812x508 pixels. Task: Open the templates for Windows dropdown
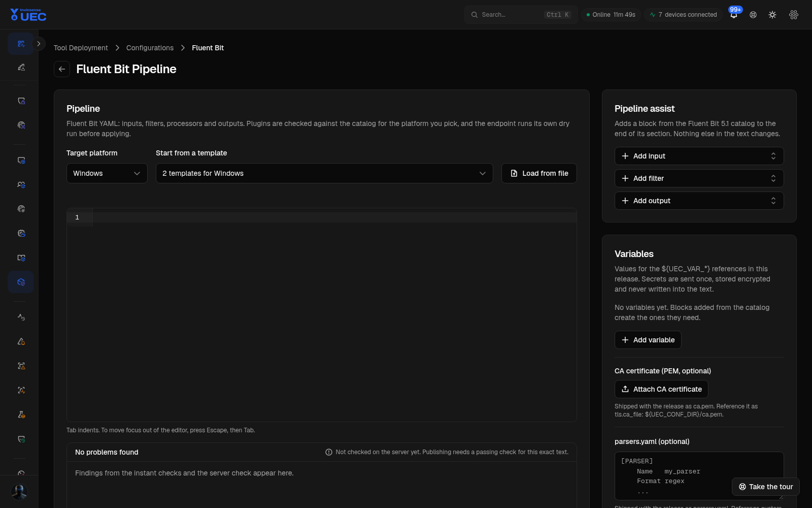click(324, 173)
